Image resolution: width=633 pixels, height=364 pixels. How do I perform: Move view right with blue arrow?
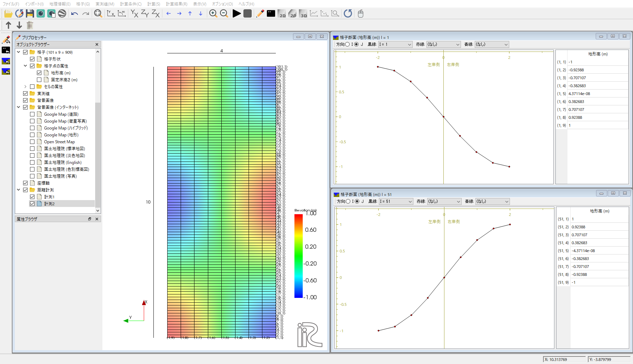pyautogui.click(x=179, y=13)
